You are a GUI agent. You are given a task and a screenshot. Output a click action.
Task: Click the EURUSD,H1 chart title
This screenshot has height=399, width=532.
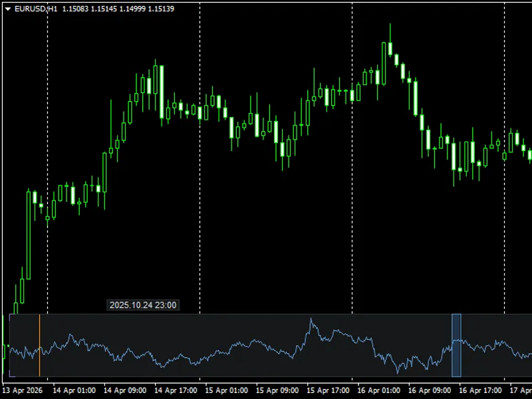click(36, 9)
